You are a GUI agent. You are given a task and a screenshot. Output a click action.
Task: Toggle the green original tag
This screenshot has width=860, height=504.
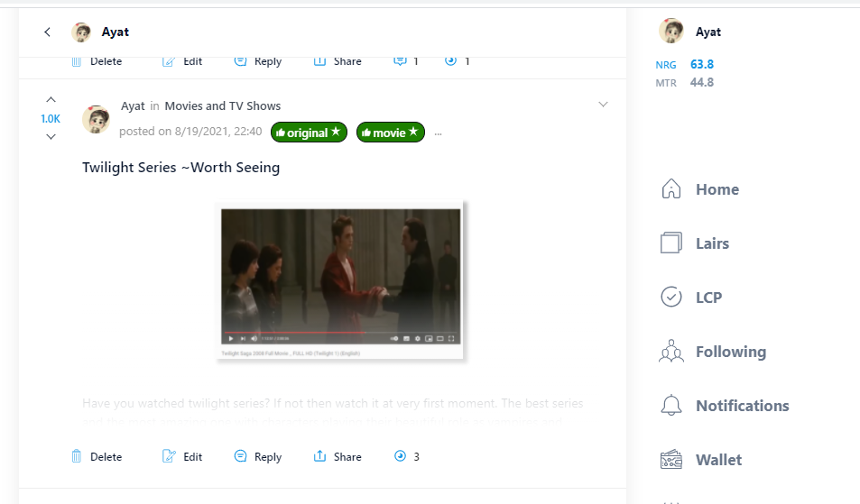pos(309,132)
